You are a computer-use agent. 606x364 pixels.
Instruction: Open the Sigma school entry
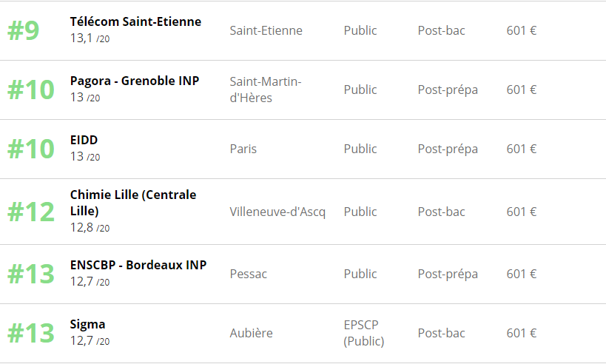[87, 324]
